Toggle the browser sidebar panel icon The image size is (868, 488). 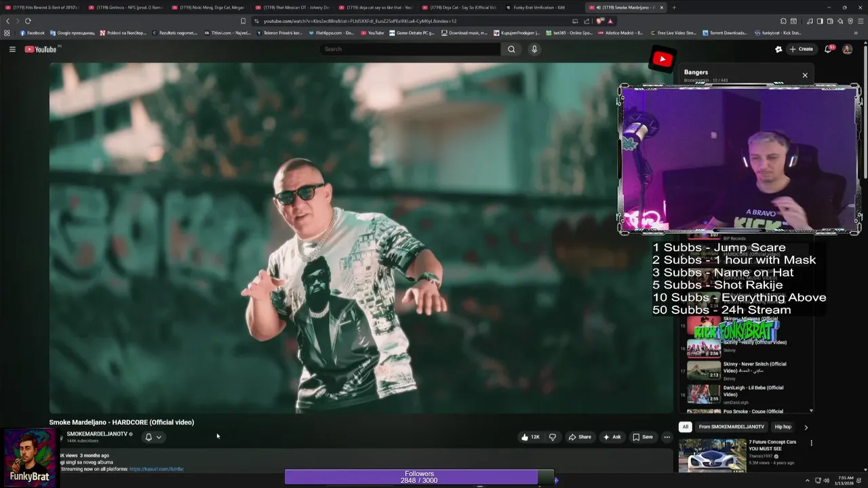click(x=820, y=21)
